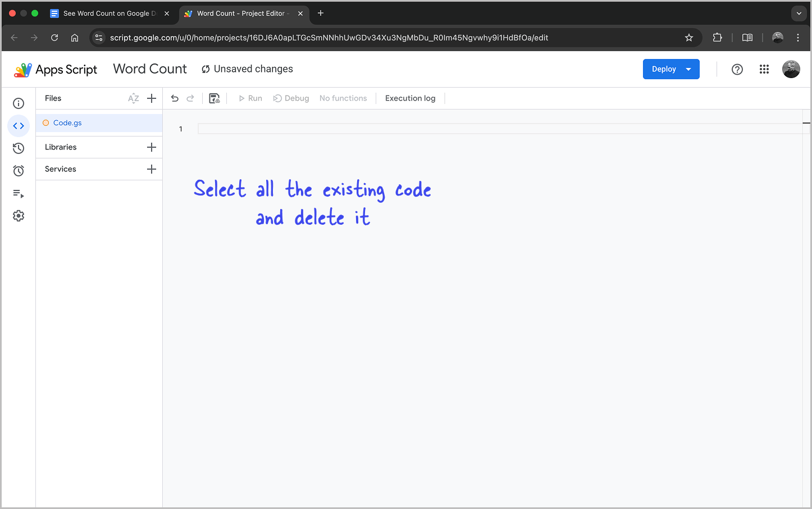Screen dimensions: 812x509
Task: Select the Editor code icon
Action: (19, 126)
